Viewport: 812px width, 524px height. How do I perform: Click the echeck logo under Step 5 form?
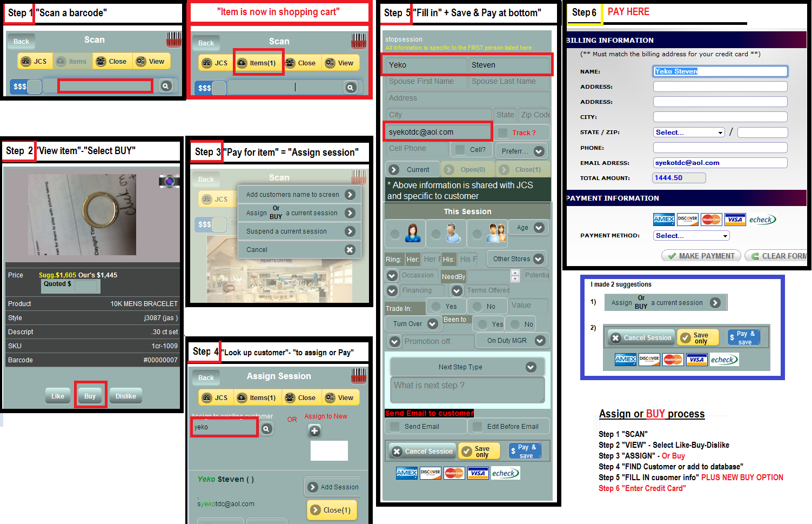click(505, 473)
